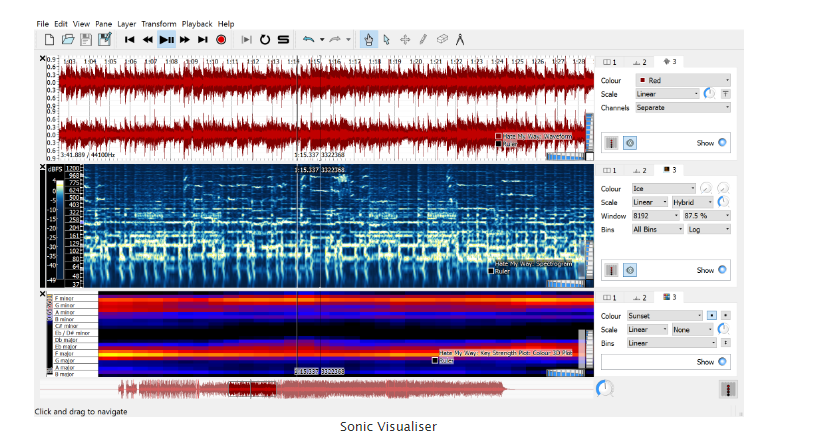Toggle key strength invert vertical scale button
This screenshot has height=439, width=835.
tap(726, 343)
